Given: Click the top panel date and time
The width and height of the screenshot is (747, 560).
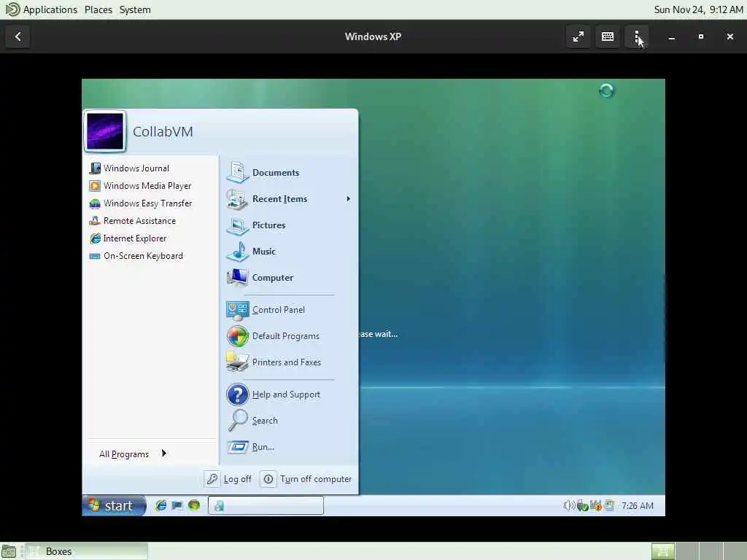Looking at the screenshot, I should pyautogui.click(x=698, y=9).
